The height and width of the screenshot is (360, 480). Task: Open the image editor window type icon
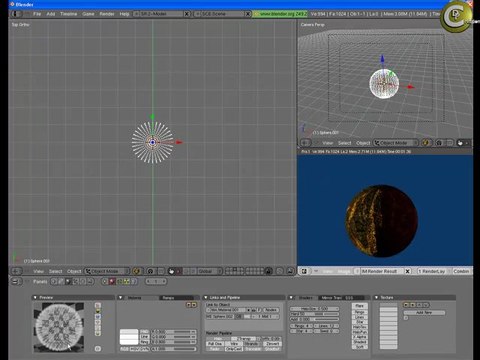(304, 271)
